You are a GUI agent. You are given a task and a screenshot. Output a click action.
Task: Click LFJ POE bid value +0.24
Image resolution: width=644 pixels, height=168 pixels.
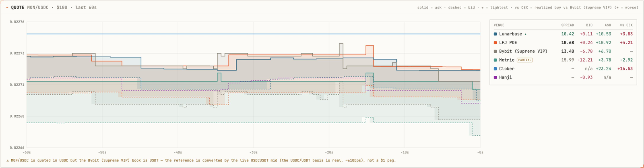point(586,43)
